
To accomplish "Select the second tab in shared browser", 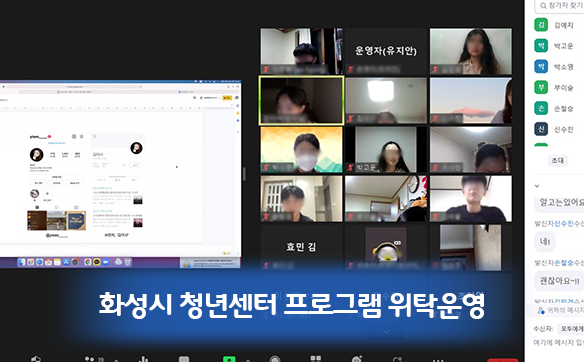I will click(185, 92).
